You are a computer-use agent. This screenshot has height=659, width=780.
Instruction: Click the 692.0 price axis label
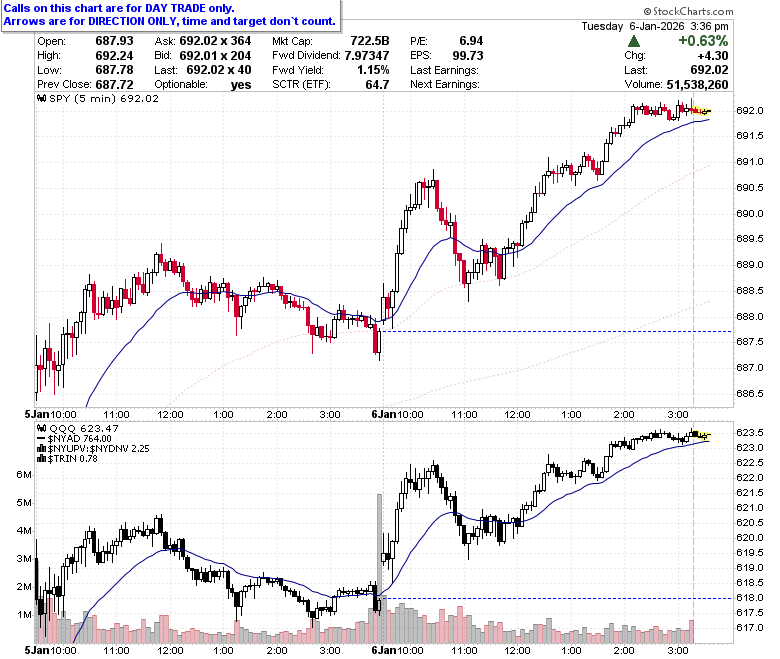(750, 110)
